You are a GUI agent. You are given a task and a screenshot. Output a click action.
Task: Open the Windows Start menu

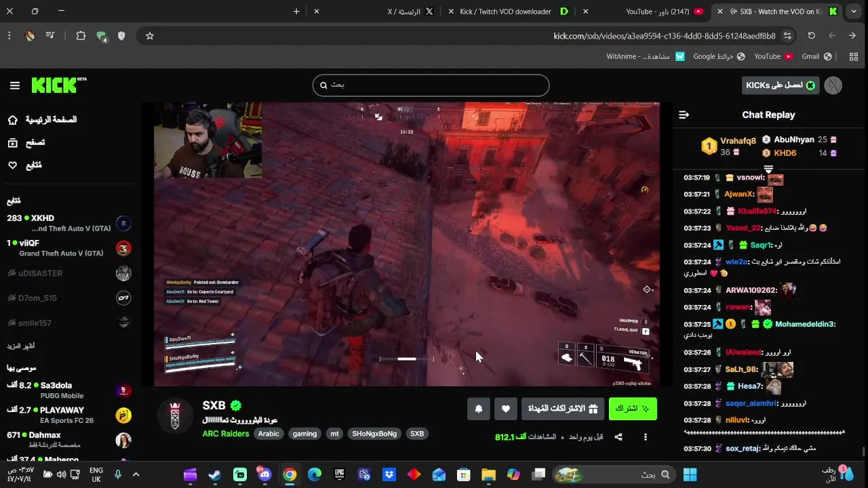click(690, 474)
